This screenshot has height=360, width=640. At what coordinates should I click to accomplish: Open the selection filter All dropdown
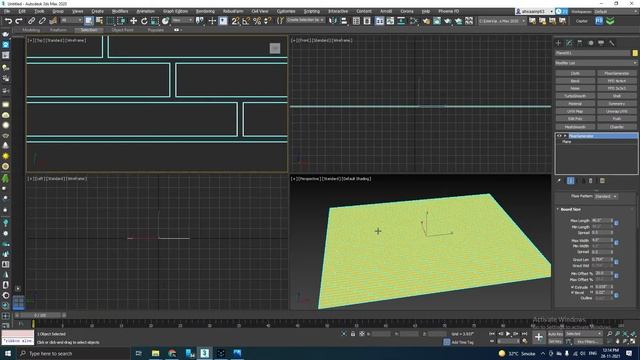(x=71, y=20)
